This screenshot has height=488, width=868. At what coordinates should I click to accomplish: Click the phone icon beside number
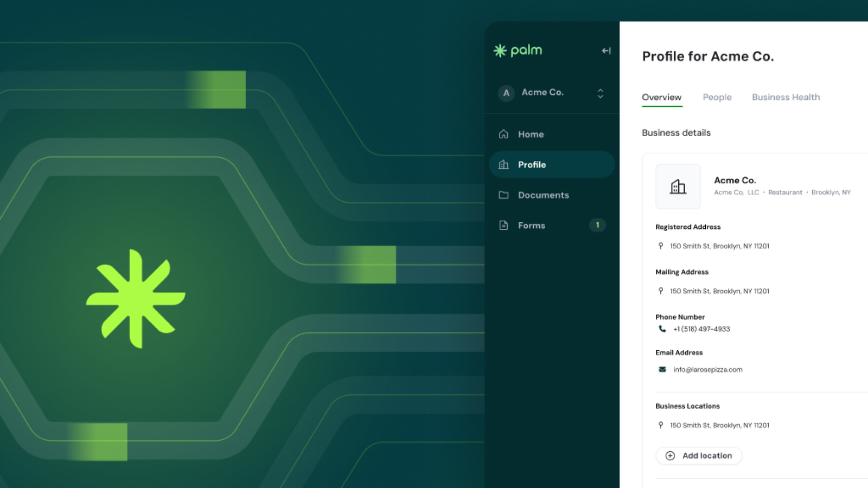tap(662, 329)
